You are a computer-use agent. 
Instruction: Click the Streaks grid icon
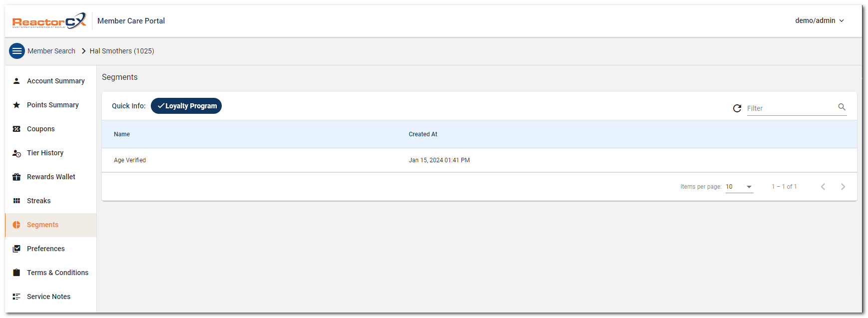(x=16, y=201)
